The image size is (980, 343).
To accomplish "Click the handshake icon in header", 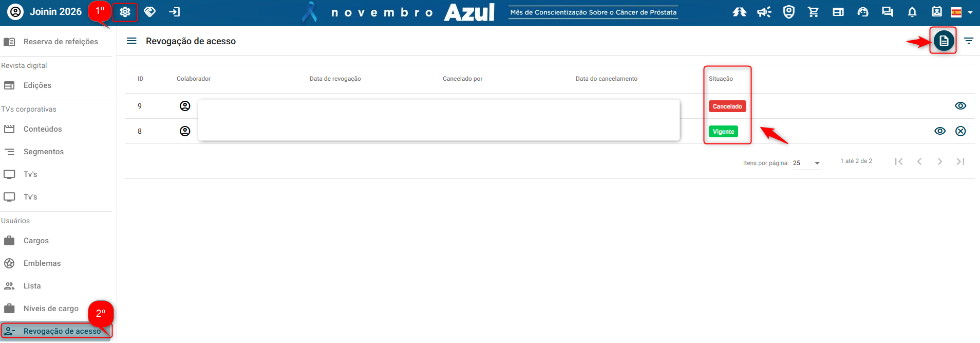I will (150, 12).
